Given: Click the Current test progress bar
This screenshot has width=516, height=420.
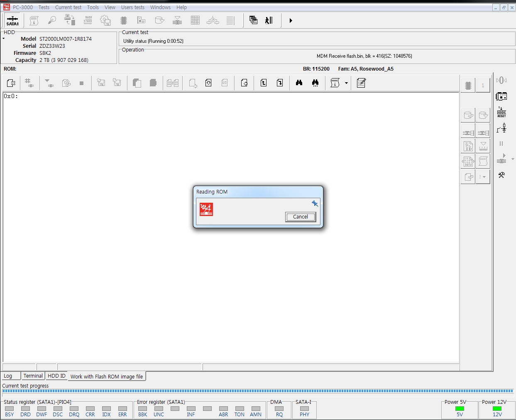Looking at the screenshot, I should pos(257,391).
